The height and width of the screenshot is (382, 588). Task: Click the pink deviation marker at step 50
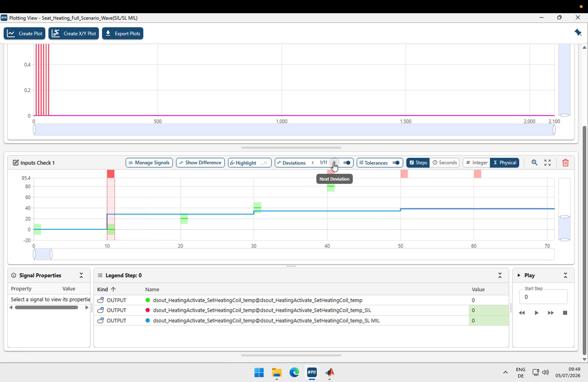pos(404,174)
